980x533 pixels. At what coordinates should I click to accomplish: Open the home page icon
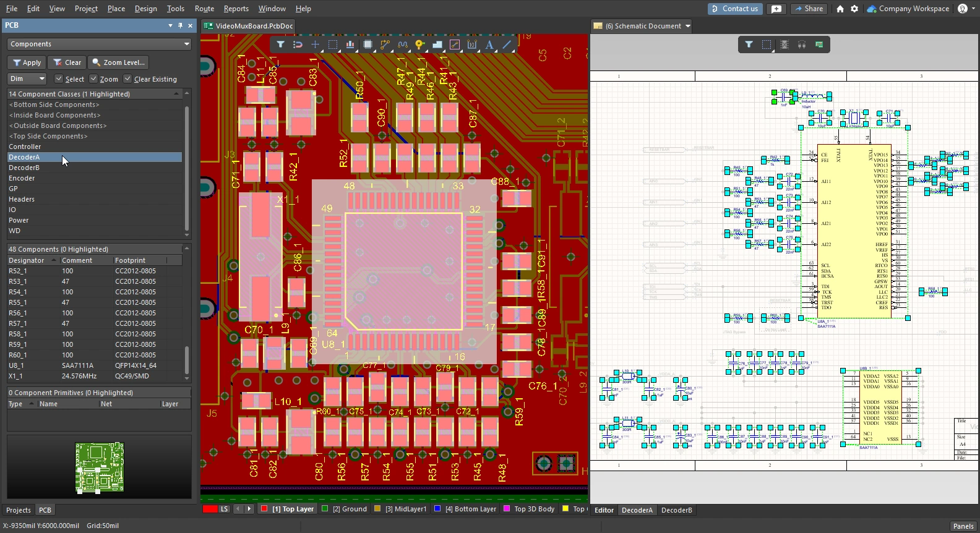pyautogui.click(x=840, y=9)
